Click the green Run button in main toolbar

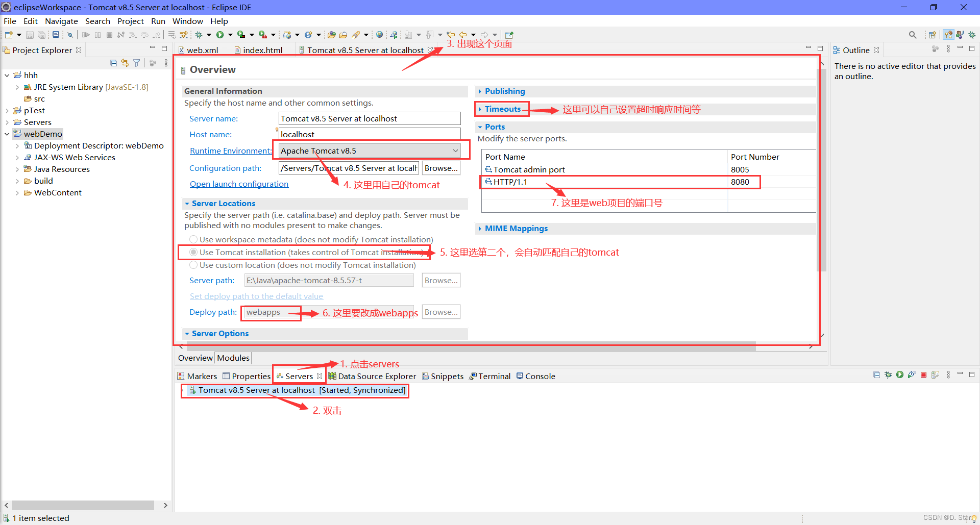tap(220, 35)
